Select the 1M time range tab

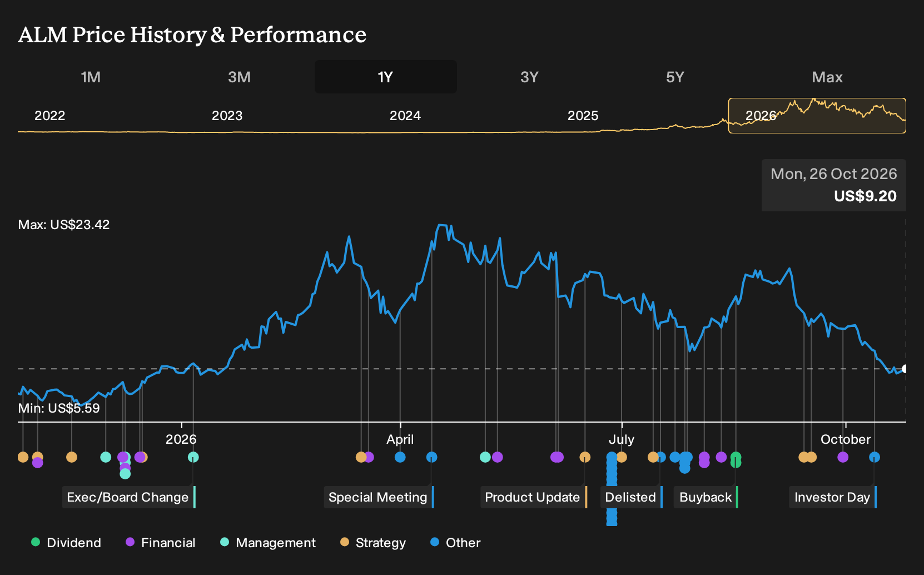click(91, 77)
